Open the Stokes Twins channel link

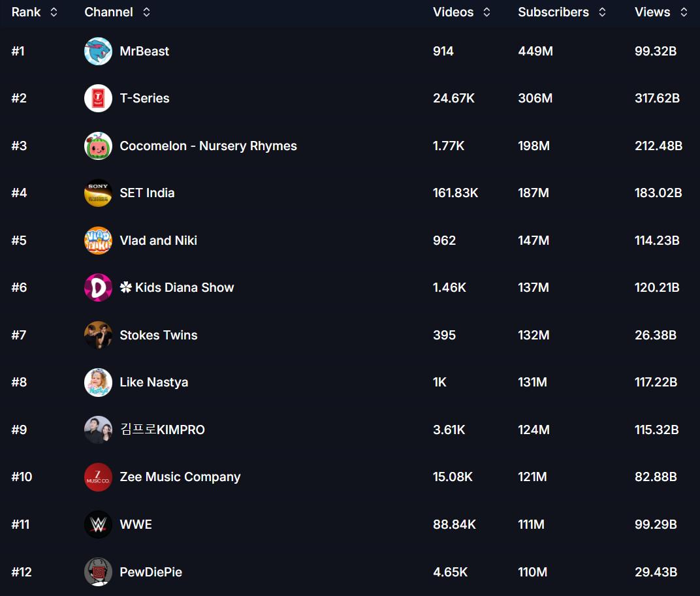158,335
